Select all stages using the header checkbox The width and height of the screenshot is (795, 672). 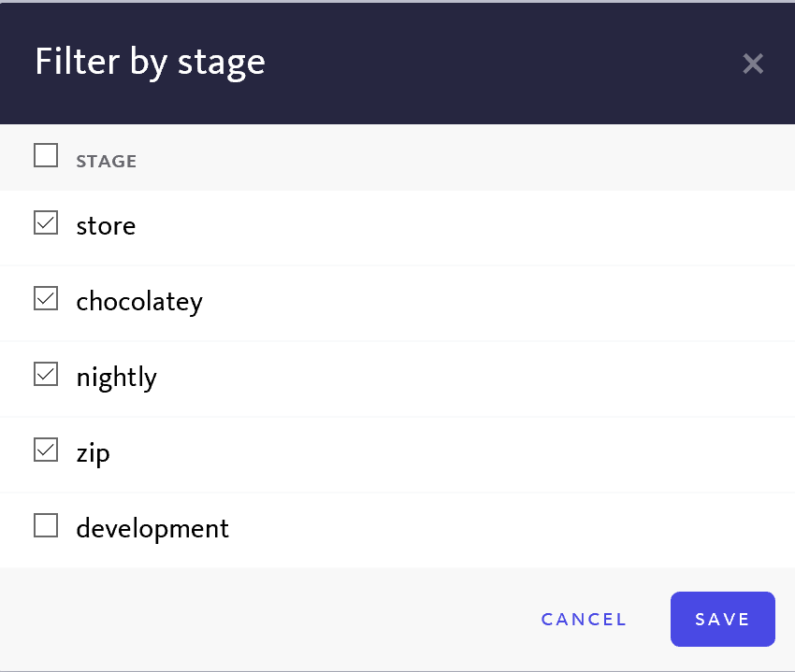click(45, 155)
